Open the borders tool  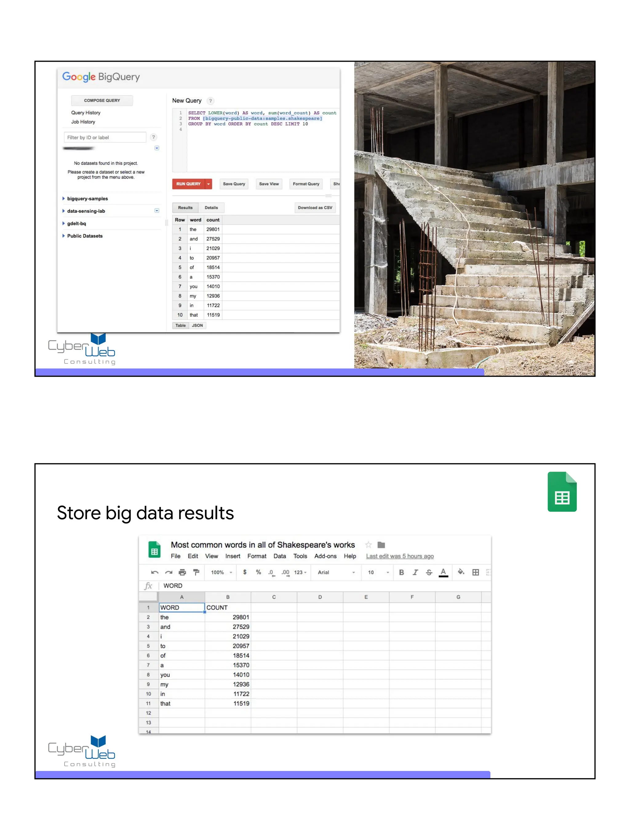tap(476, 572)
